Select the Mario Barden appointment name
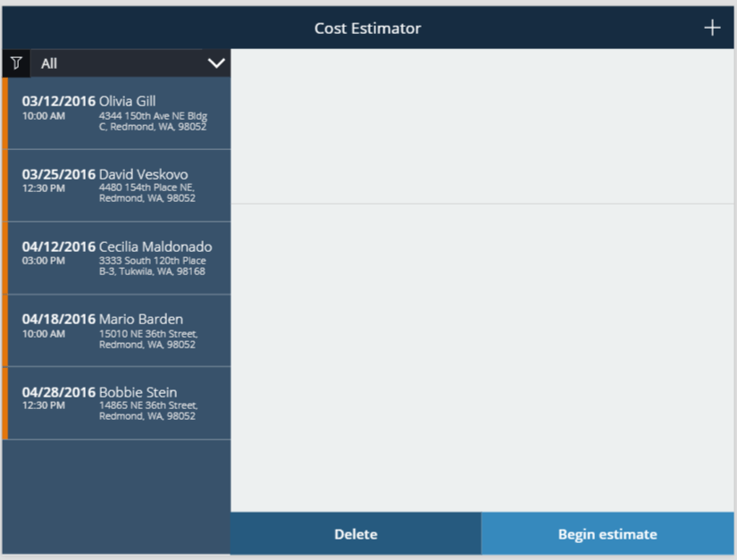The width and height of the screenshot is (737, 560). (x=141, y=319)
